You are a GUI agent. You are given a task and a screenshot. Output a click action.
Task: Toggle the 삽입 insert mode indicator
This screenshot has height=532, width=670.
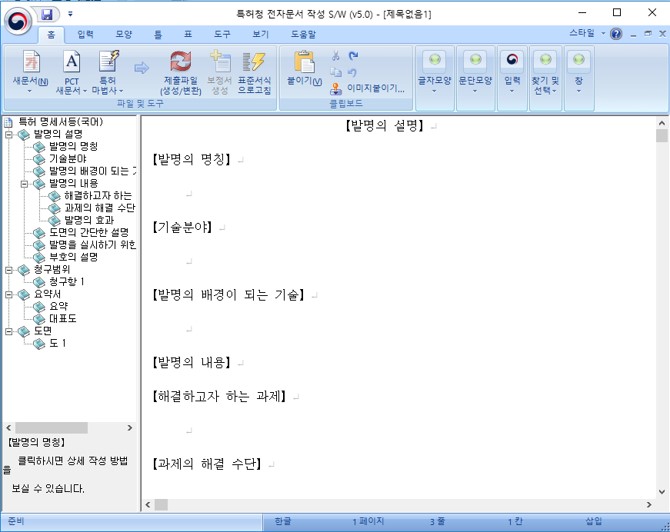coord(594,521)
